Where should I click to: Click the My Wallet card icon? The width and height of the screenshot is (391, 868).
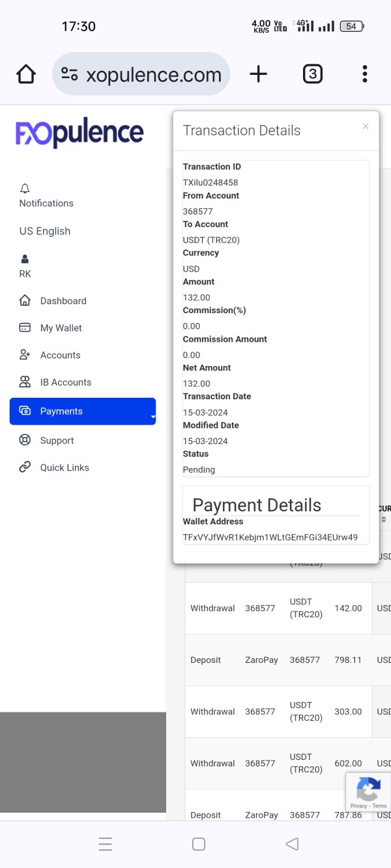pos(25,328)
